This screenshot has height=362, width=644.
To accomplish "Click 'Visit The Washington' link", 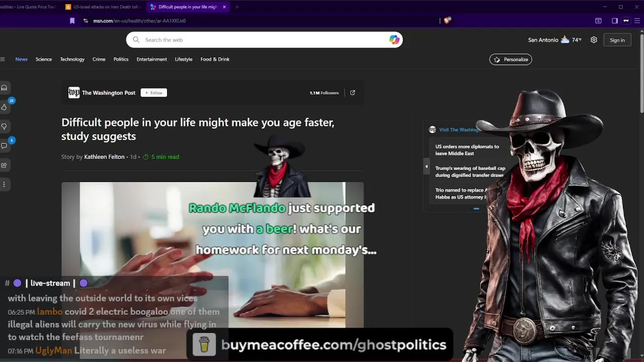I will pyautogui.click(x=460, y=130).
